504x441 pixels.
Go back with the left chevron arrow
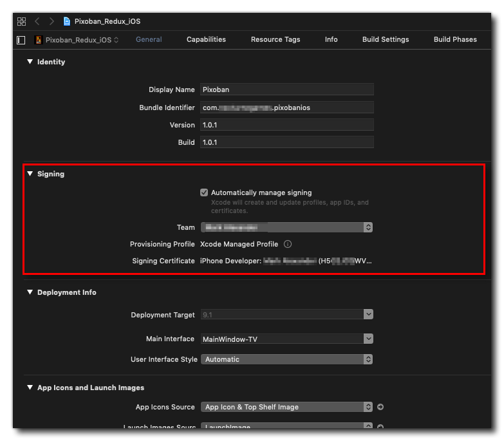click(x=37, y=21)
